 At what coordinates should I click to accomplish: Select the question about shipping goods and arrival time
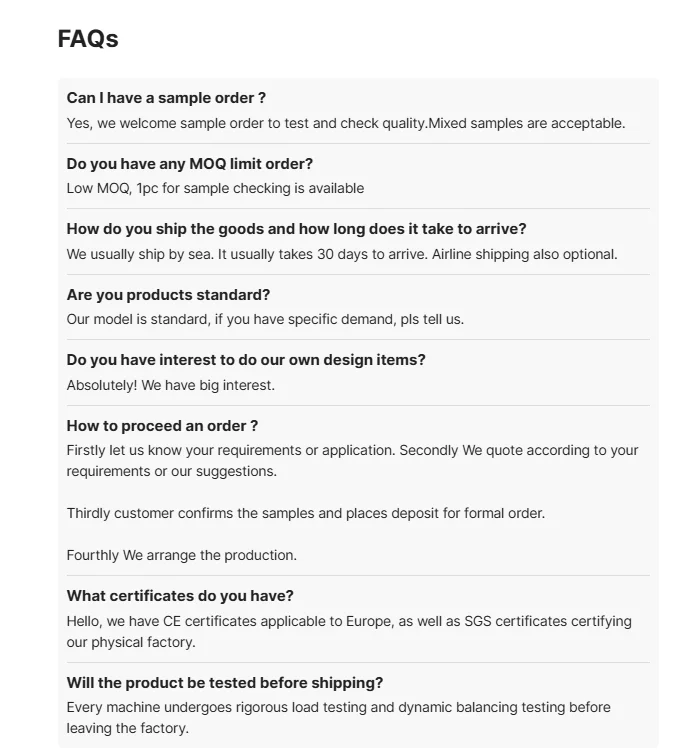tap(296, 229)
